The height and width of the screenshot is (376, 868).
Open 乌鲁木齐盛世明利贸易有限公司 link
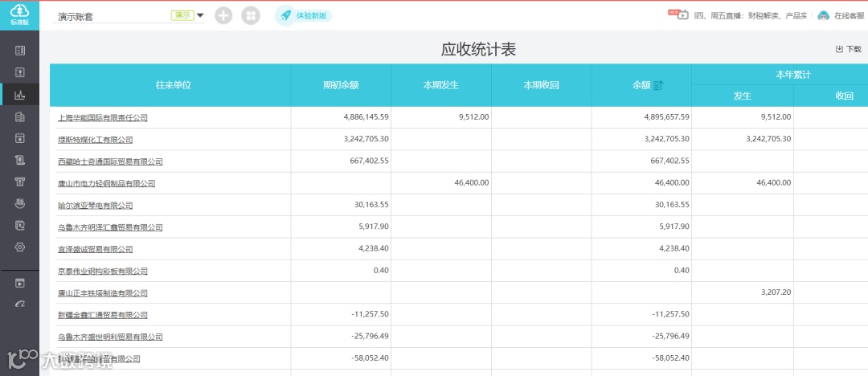[110, 337]
